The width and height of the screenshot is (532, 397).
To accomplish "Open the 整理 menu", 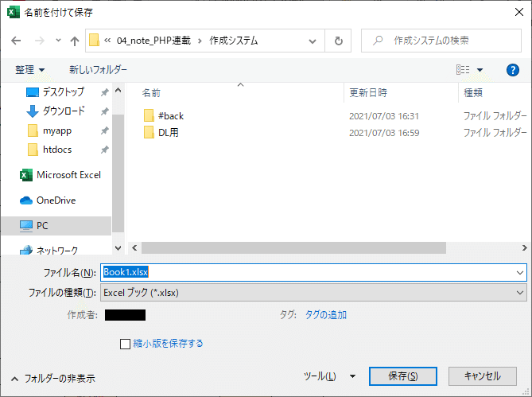I will (x=29, y=69).
